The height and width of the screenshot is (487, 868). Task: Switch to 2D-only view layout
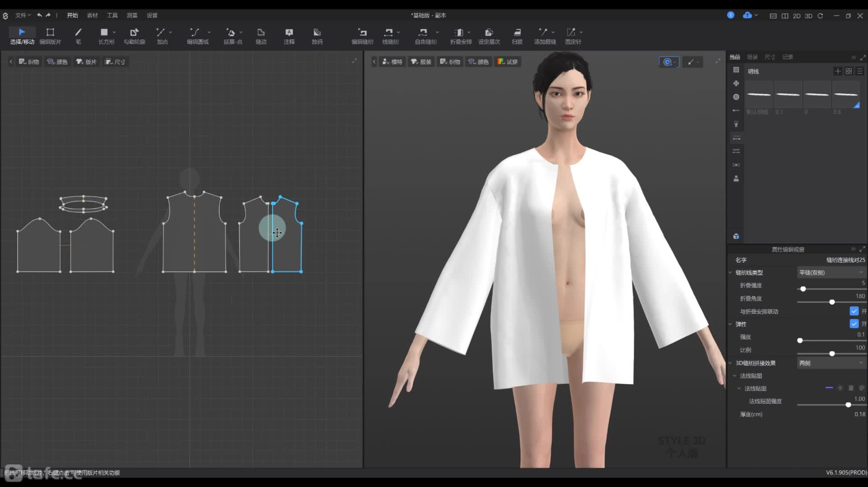pos(797,16)
